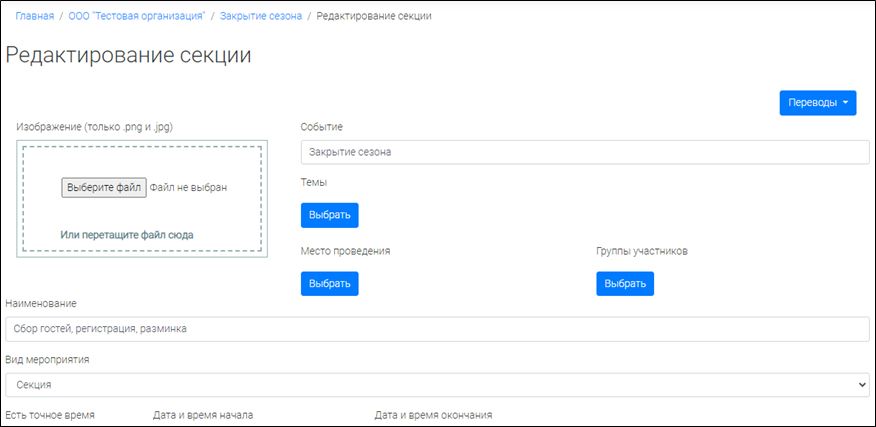Image resolution: width=876 pixels, height=427 pixels.
Task: Focus the Событие input field
Action: (584, 152)
